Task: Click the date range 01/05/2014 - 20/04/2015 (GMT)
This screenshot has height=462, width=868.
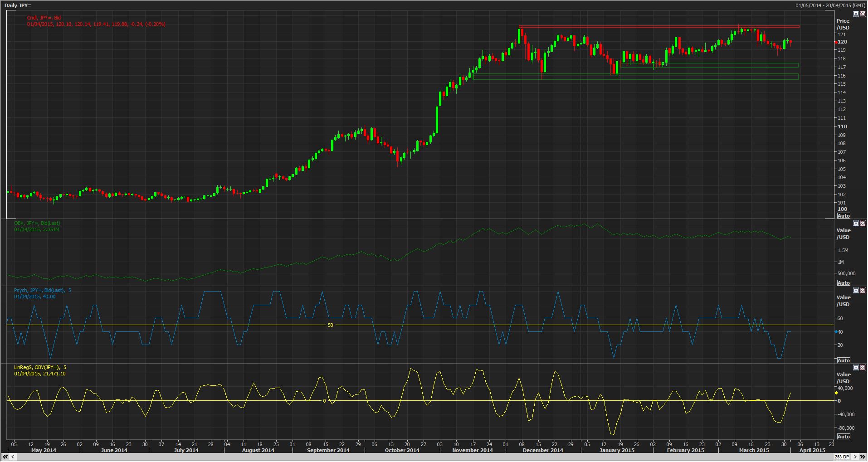Action: point(829,5)
